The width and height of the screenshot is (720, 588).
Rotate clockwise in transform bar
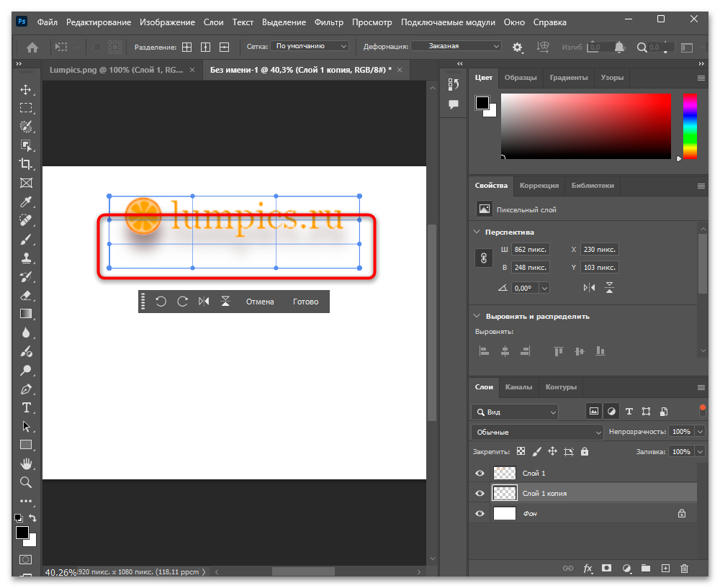click(182, 302)
